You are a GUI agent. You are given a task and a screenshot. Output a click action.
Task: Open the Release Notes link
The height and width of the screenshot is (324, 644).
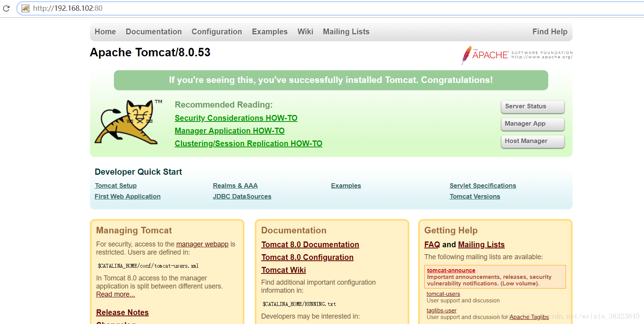(122, 312)
